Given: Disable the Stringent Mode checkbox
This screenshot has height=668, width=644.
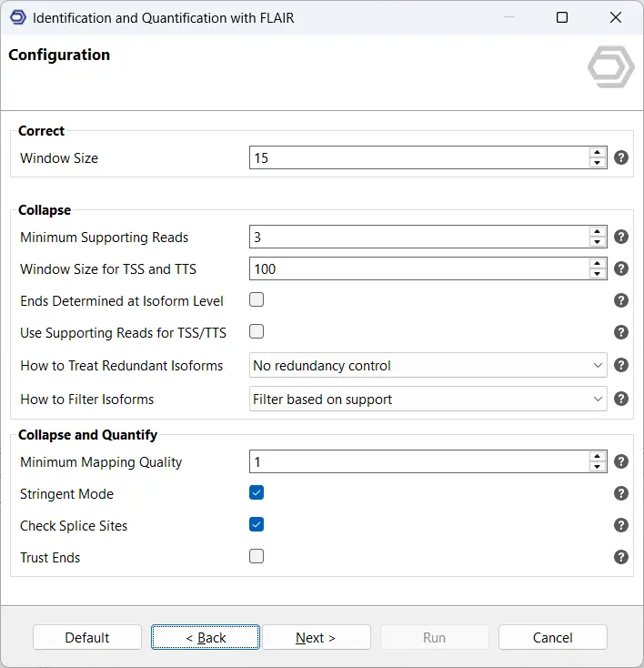Looking at the screenshot, I should [x=257, y=493].
